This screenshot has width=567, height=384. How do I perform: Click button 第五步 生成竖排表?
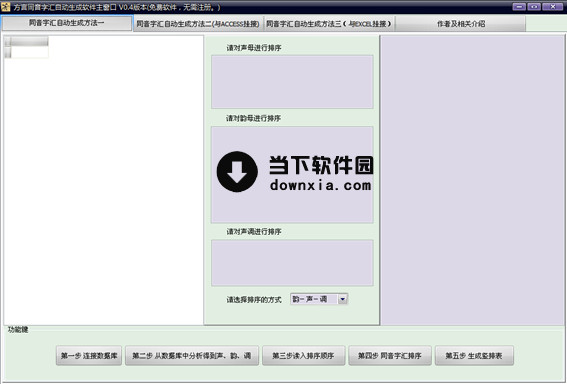click(x=474, y=355)
